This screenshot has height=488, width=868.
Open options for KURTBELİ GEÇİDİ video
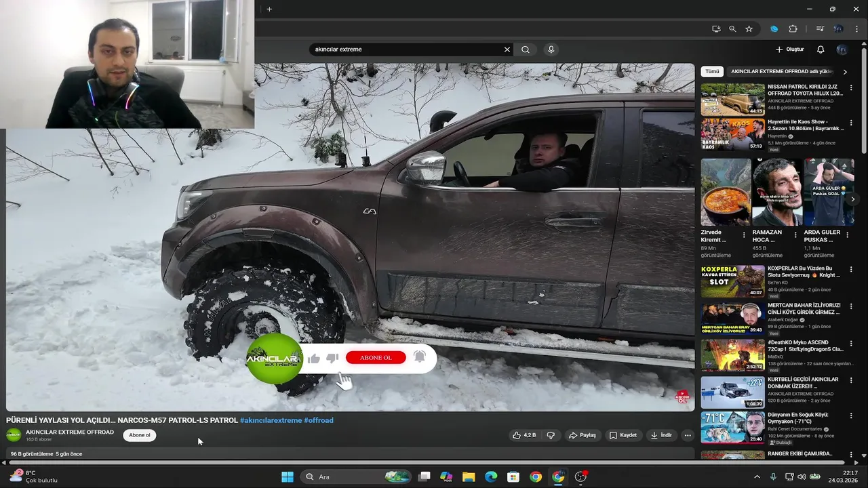click(851, 380)
